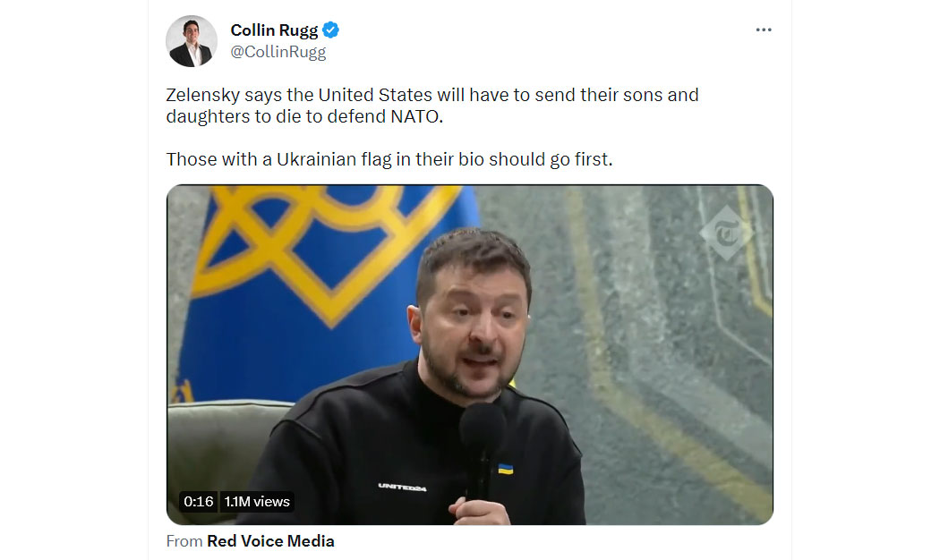Click the From label below the video
This screenshot has height=560, width=940.
[x=184, y=541]
